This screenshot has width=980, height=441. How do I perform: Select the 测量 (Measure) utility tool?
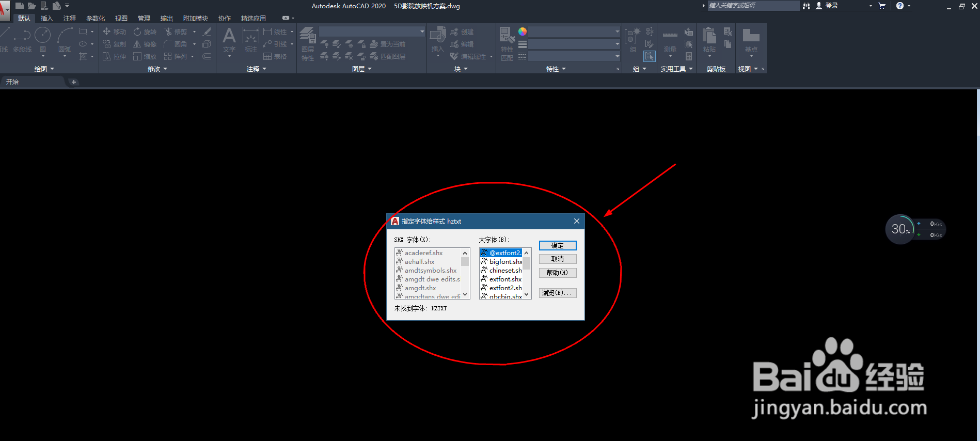(670, 42)
